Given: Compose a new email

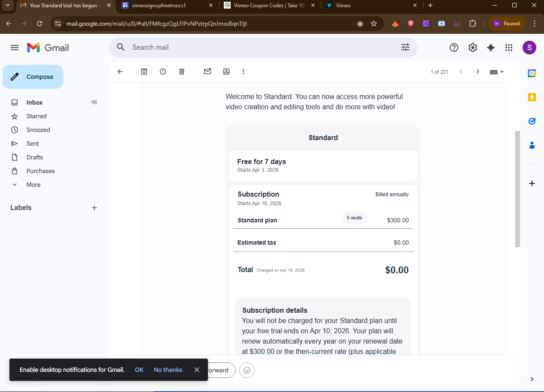Looking at the screenshot, I should tap(33, 77).
